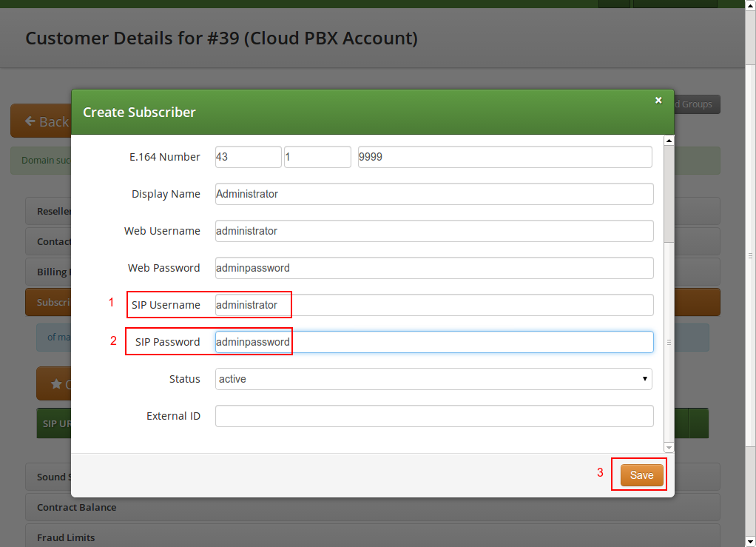Expand the Sound Sets section

point(52,477)
